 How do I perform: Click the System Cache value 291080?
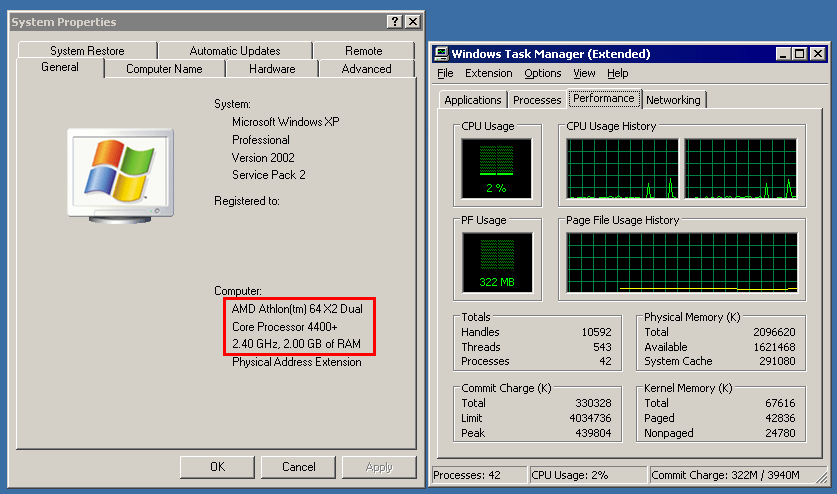(x=777, y=361)
